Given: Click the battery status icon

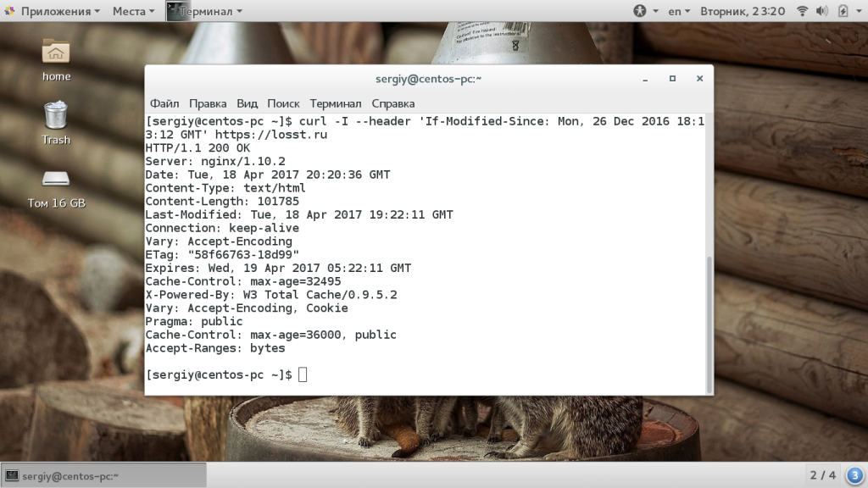Looking at the screenshot, I should (x=843, y=11).
